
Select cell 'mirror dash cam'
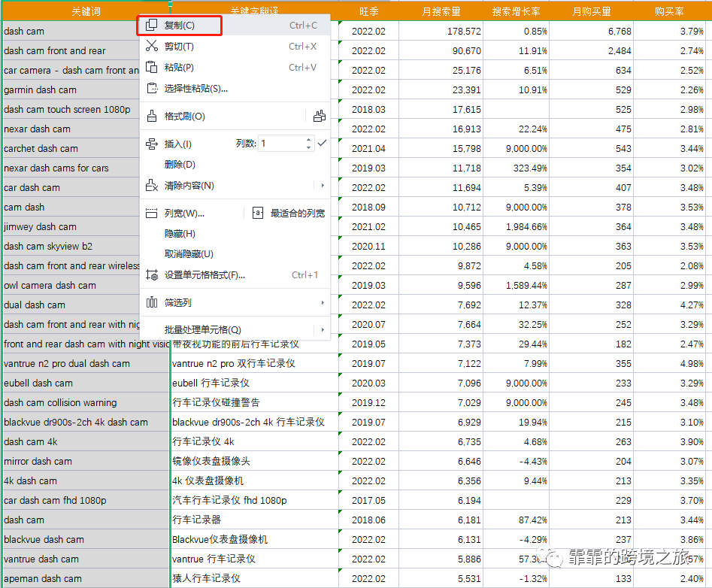coord(86,462)
